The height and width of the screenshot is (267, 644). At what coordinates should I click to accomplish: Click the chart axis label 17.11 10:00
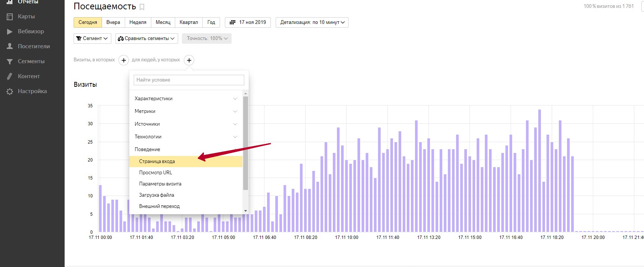(347, 237)
